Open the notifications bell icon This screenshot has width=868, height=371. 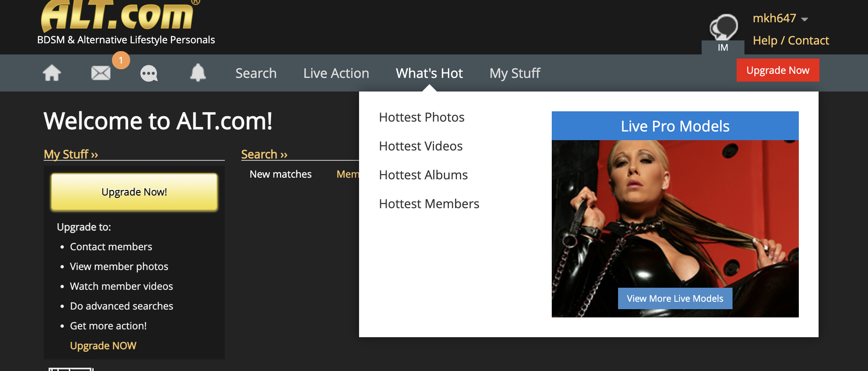[x=198, y=73]
